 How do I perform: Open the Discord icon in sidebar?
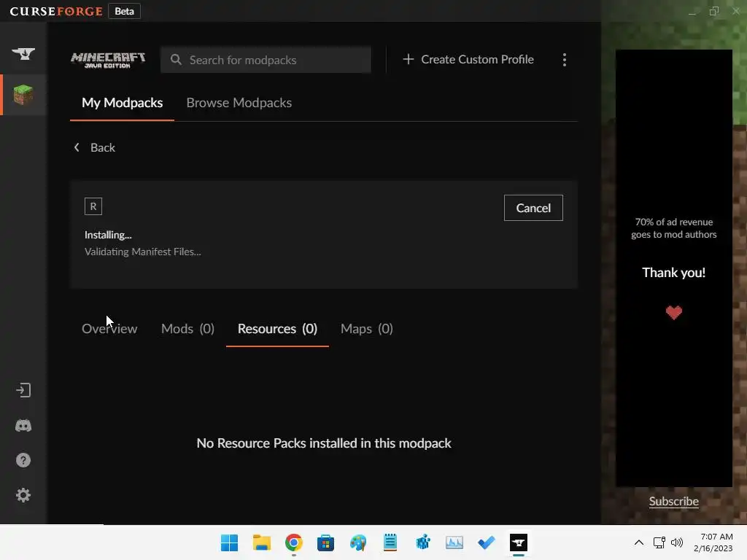(23, 425)
